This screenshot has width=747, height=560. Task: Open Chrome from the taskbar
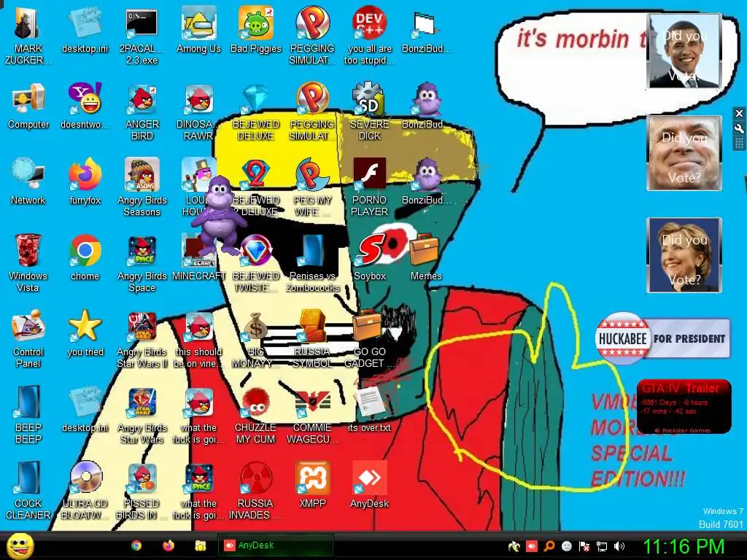pos(136,545)
